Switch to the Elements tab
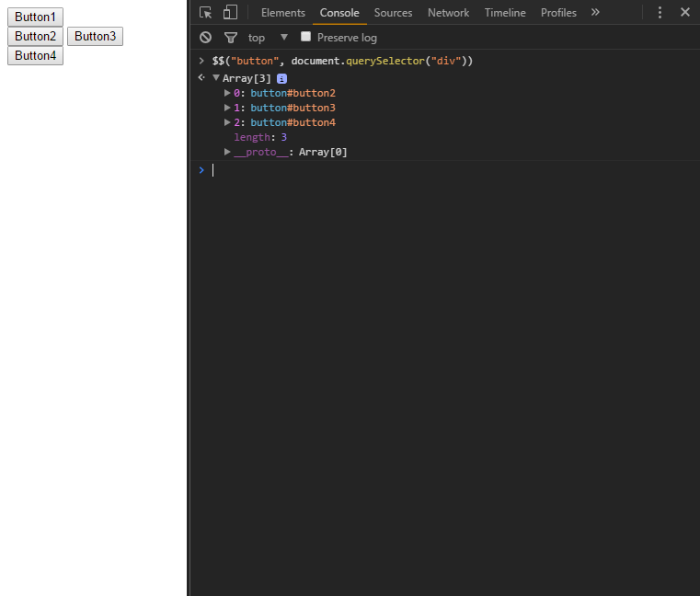Image resolution: width=700 pixels, height=596 pixels. click(x=283, y=13)
